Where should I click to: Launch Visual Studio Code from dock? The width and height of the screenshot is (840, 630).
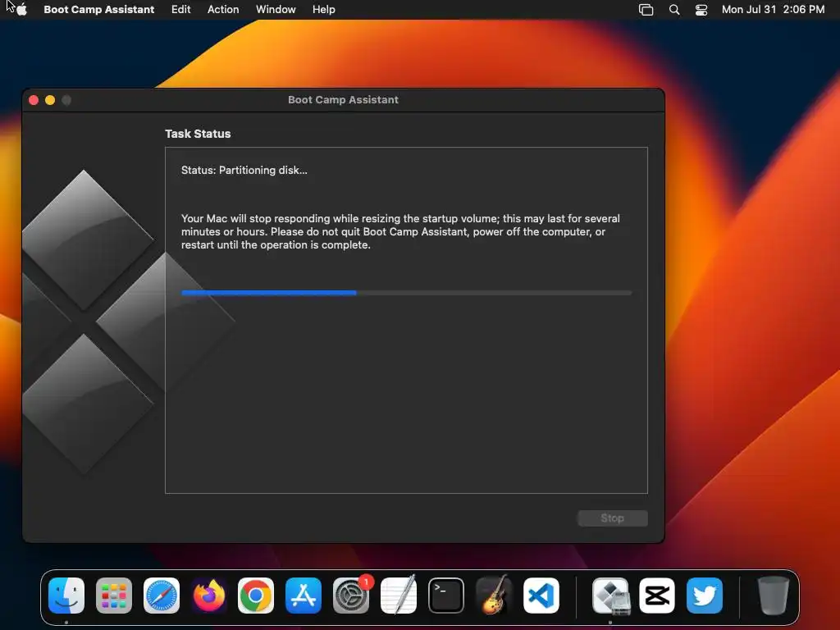click(541, 596)
